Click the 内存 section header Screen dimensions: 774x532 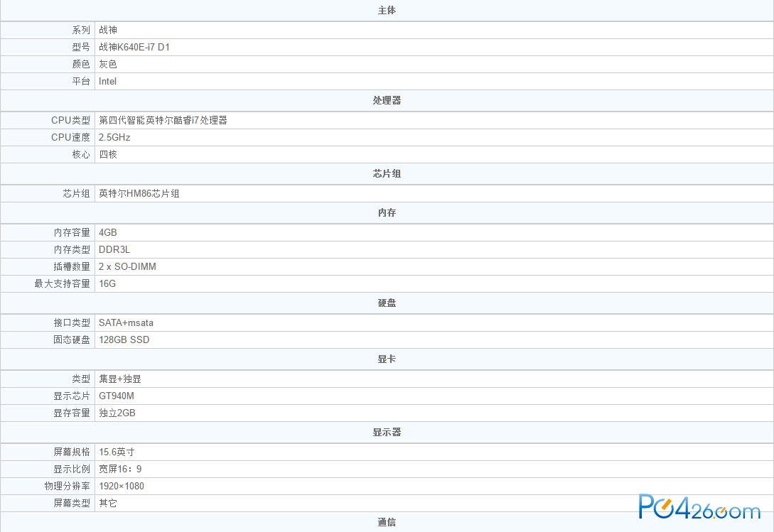coord(387,212)
